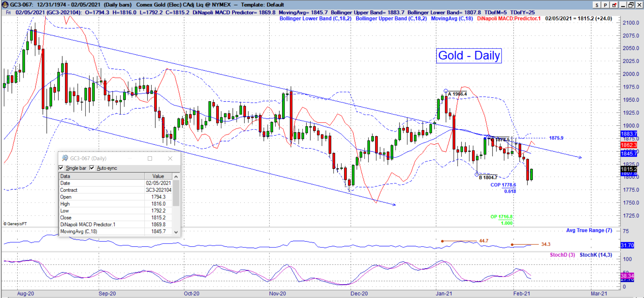Click the Value column header
644x298 pixels.
159,176
